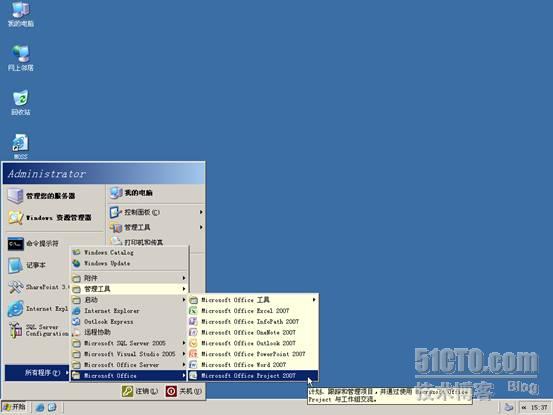Click Shut Down (关机) button
553x415 pixels.
pos(184,391)
